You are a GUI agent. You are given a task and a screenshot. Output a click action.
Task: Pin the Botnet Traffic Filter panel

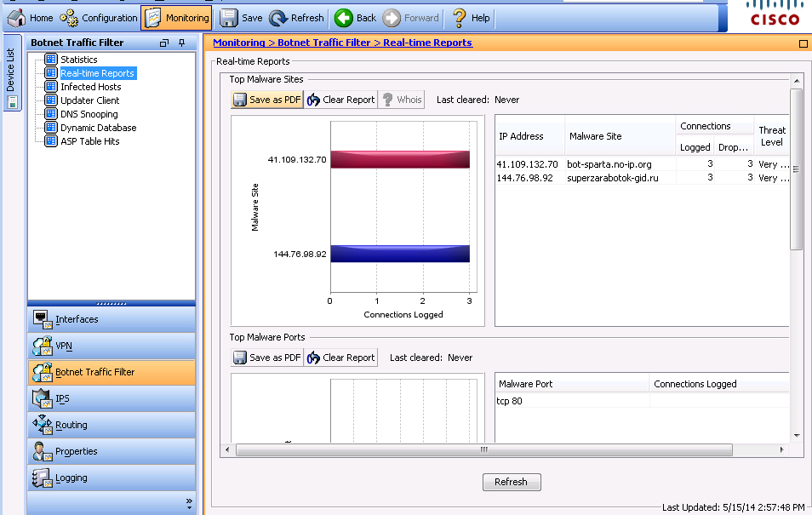tap(181, 43)
